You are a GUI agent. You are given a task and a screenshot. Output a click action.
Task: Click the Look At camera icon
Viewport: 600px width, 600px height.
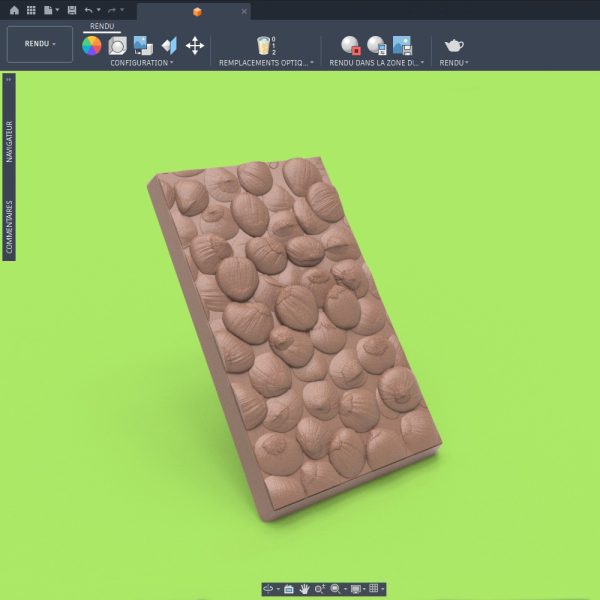[x=289, y=589]
